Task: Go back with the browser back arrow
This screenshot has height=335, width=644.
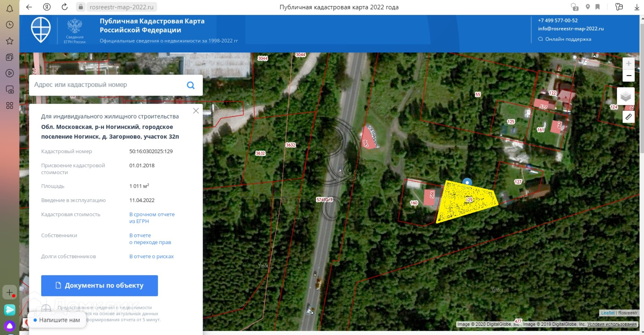Action: [x=29, y=7]
